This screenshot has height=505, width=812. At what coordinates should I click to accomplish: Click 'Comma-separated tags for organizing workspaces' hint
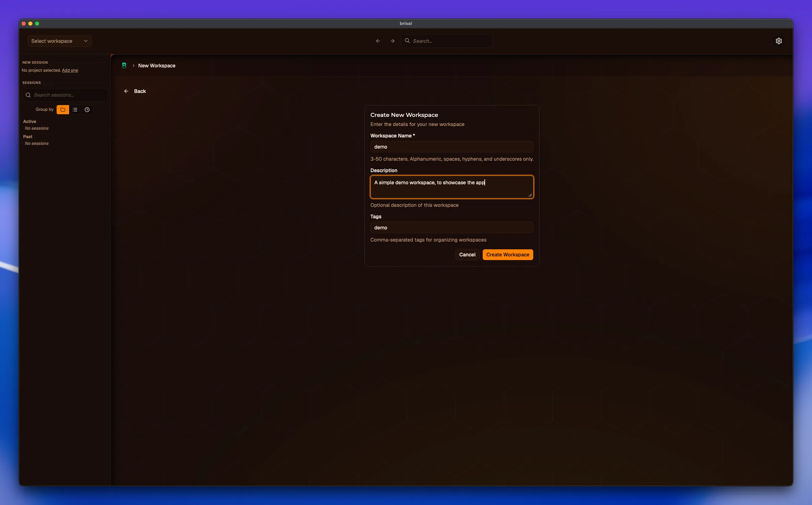point(428,240)
